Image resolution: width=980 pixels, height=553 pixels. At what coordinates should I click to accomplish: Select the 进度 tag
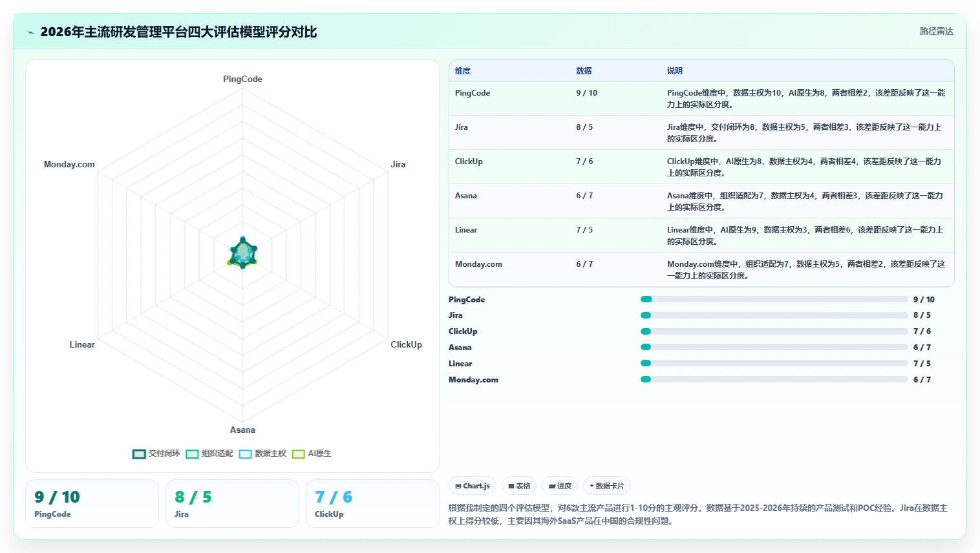pyautogui.click(x=560, y=486)
